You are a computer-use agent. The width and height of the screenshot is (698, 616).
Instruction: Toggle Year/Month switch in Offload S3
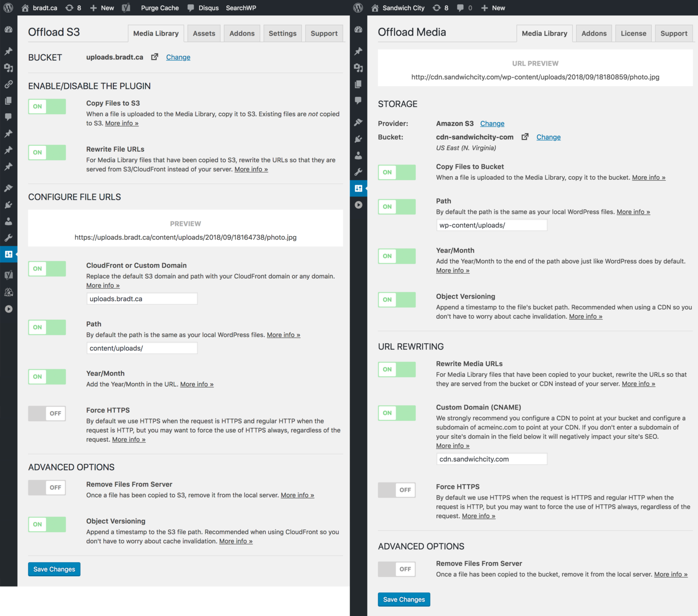[x=47, y=376]
